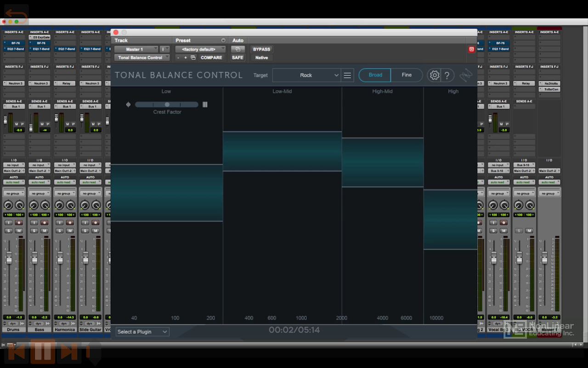Open the Harmonica Main Out1-2 output selector
588x368 pixels.
pos(65,171)
